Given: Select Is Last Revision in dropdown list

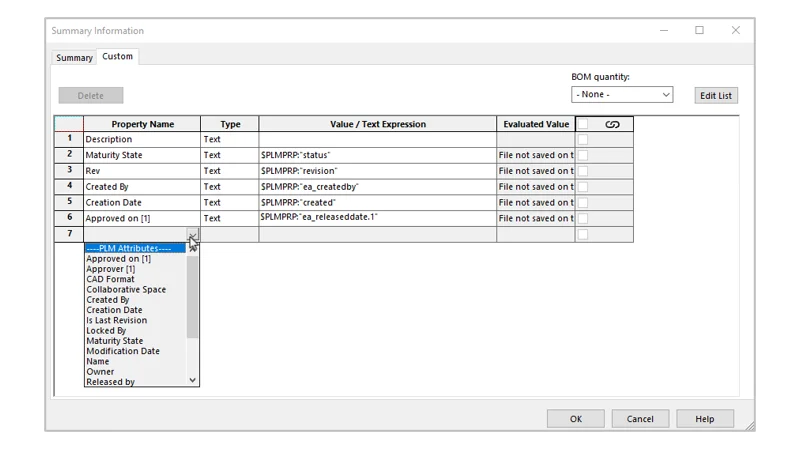Looking at the screenshot, I should [x=116, y=320].
